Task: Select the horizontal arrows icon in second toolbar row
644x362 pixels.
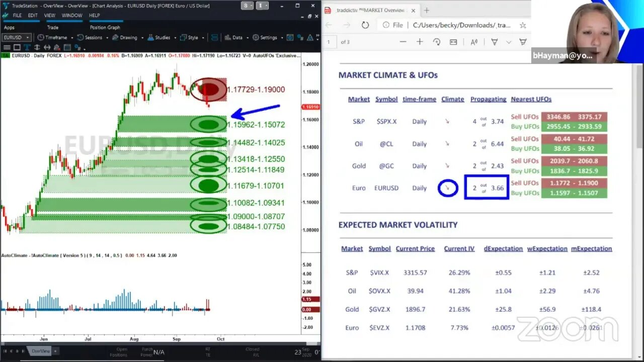Action: tap(47, 47)
